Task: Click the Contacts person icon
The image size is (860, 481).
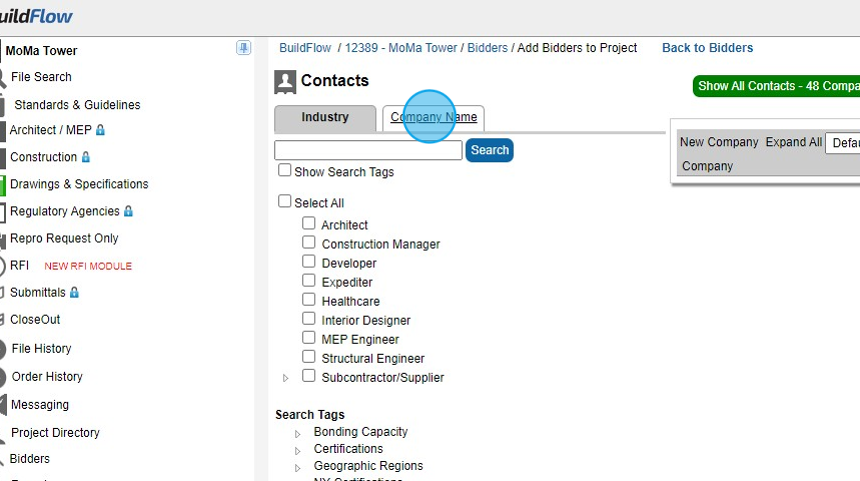Action: click(285, 82)
